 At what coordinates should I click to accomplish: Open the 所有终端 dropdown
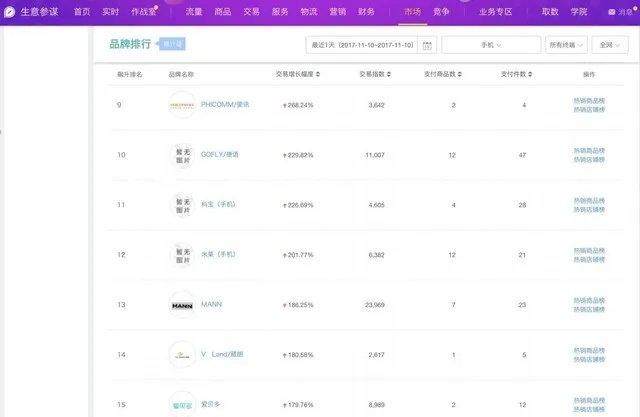(566, 45)
